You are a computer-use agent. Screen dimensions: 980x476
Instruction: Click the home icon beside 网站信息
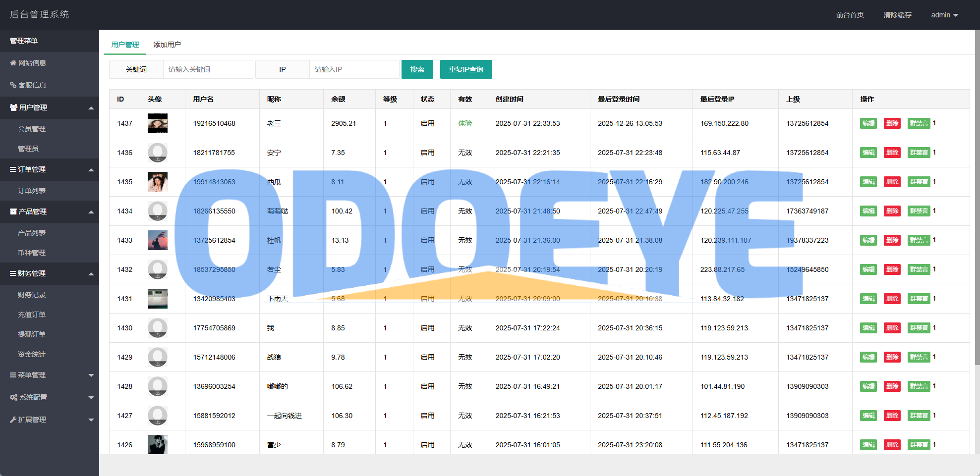pos(13,63)
